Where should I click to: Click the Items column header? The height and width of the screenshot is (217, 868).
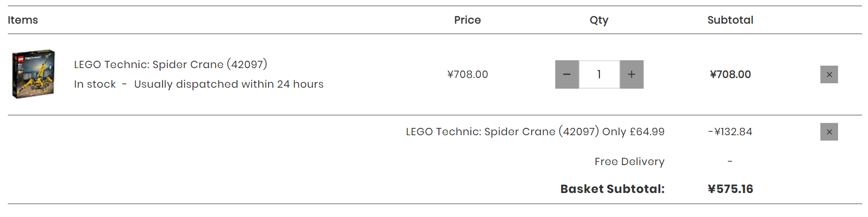point(23,20)
